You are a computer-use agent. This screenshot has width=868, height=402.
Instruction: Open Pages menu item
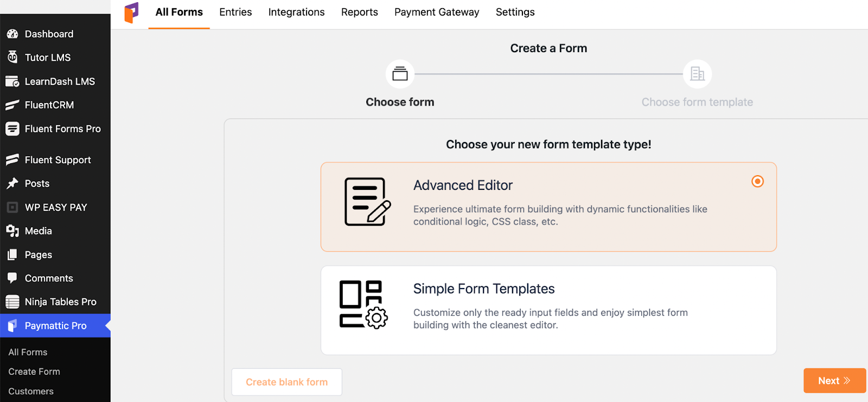coord(55,254)
